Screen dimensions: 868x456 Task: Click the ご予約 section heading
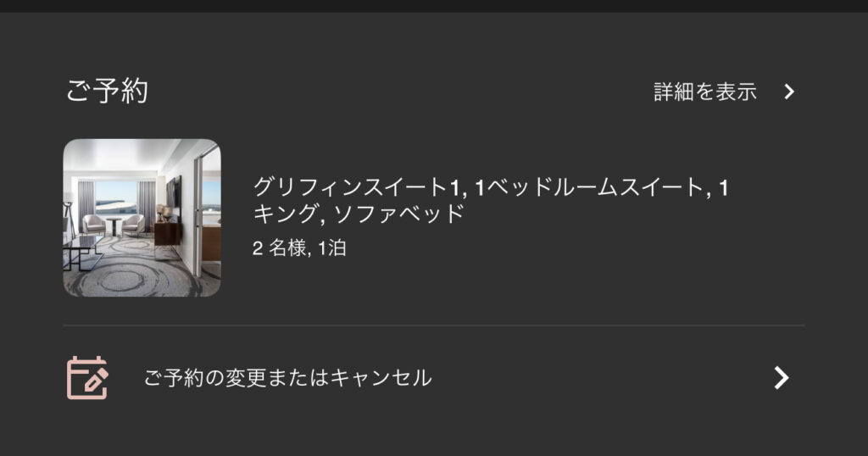coord(107,91)
